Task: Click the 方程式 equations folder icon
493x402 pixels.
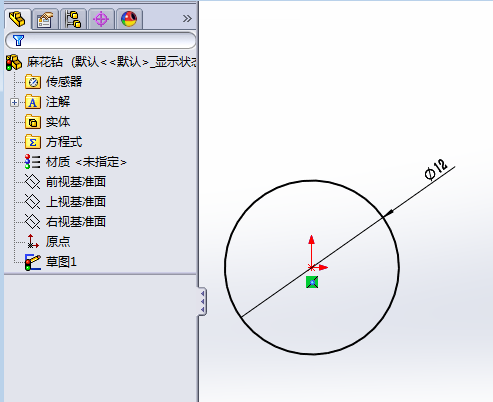Action: [x=33, y=142]
